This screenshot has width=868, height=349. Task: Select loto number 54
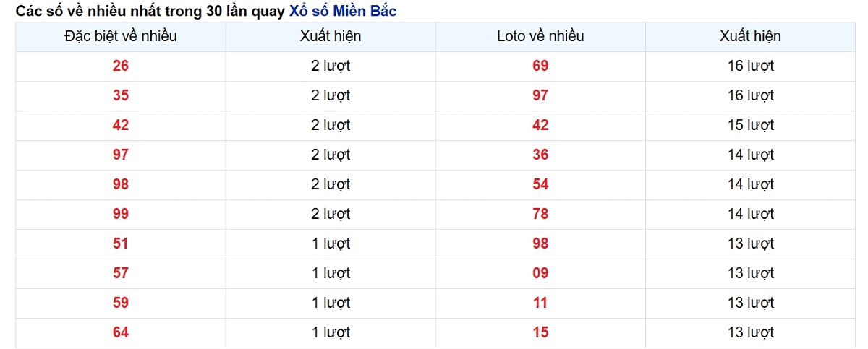(540, 184)
